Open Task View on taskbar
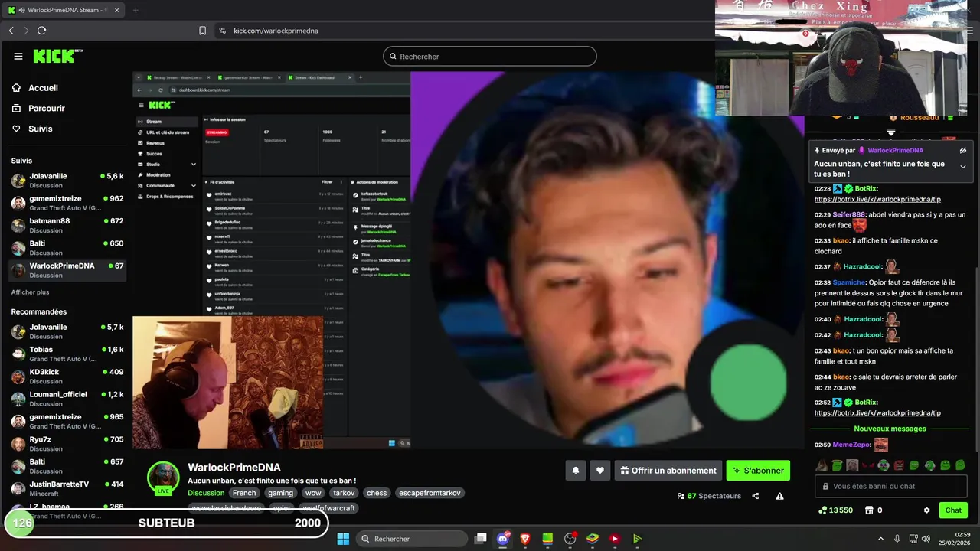 480,539
